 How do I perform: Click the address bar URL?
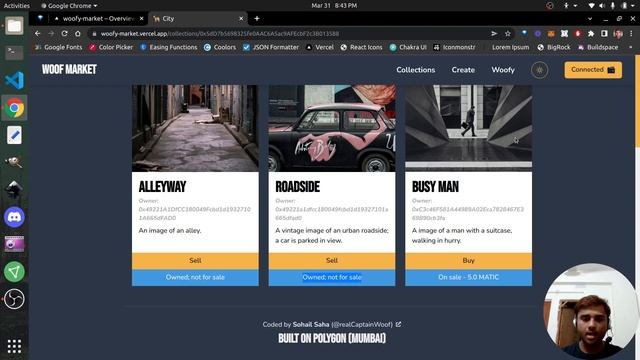220,33
